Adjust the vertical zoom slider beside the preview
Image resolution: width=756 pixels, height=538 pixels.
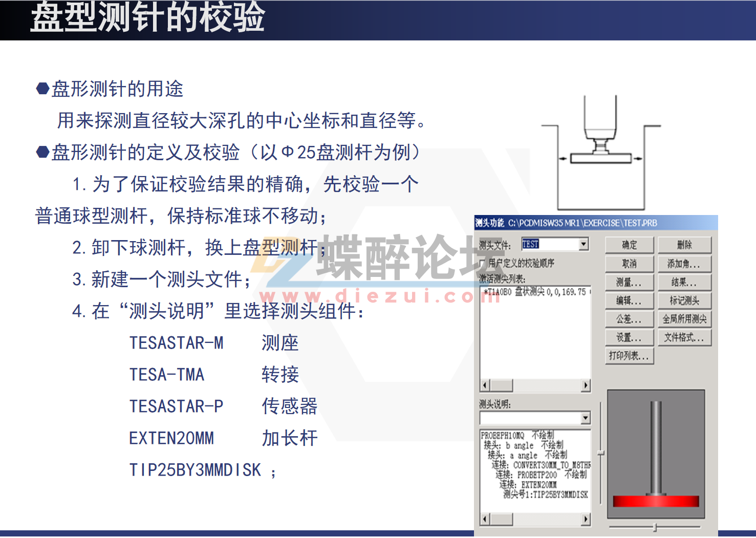(x=600, y=451)
